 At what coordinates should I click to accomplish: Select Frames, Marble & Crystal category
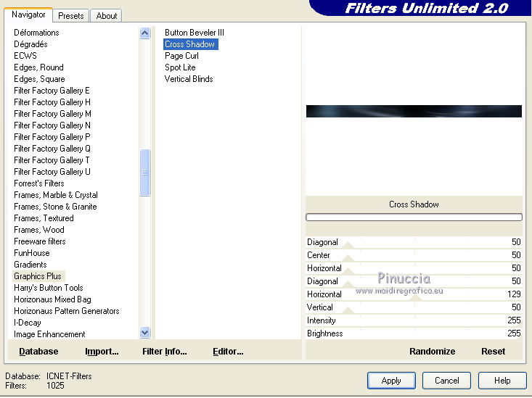pos(56,195)
